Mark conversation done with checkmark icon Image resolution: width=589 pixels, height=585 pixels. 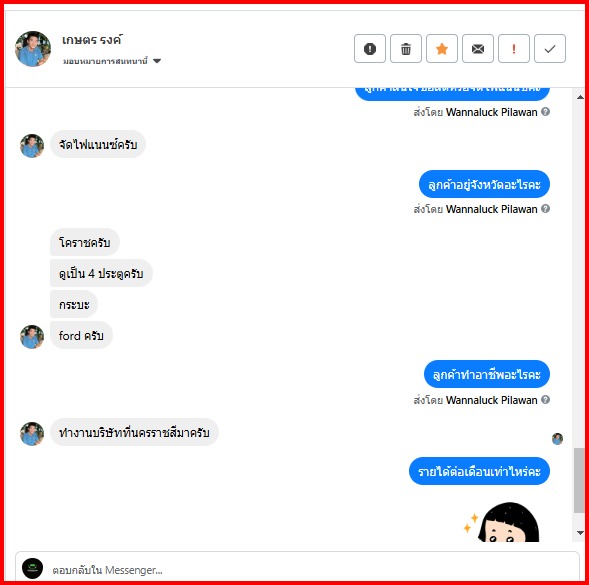coord(550,49)
